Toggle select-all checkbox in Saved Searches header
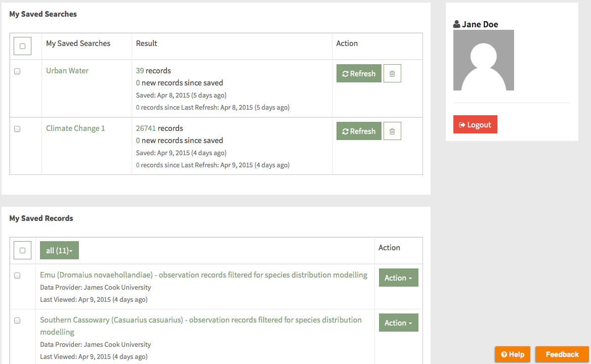 coord(22,47)
